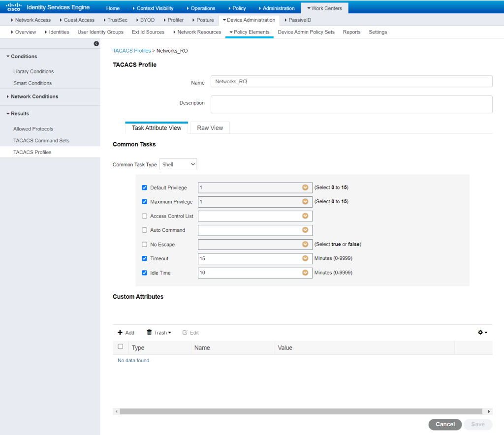Viewport: 504px width, 435px height.
Task: Open User Identity Groups
Action: click(x=100, y=32)
